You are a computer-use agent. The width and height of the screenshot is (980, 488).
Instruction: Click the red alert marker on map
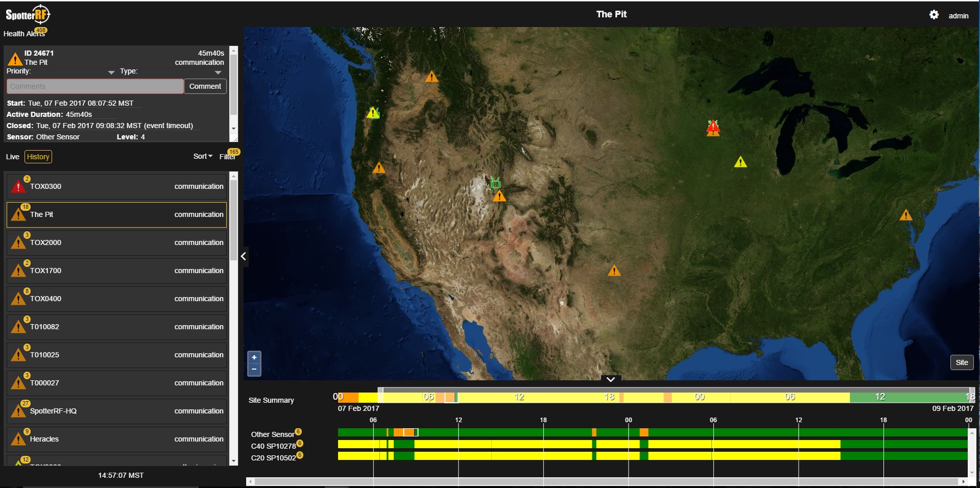(713, 128)
